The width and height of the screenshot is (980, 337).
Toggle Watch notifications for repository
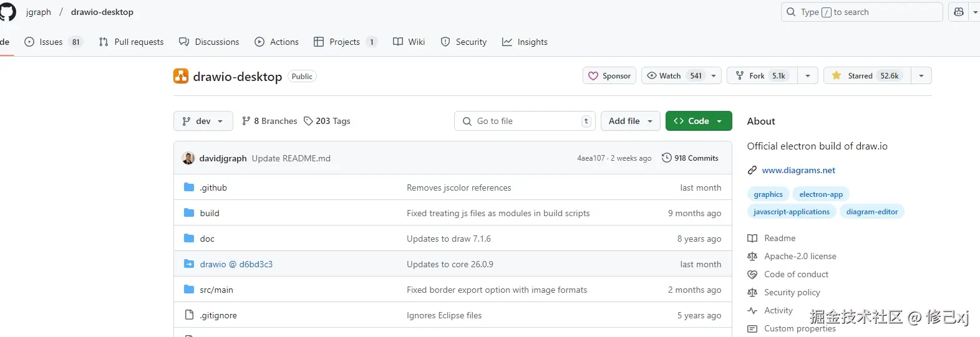point(674,76)
